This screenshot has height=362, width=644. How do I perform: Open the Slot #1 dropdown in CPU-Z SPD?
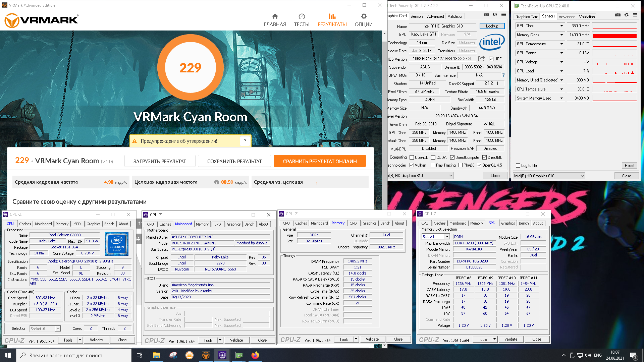coord(436,237)
